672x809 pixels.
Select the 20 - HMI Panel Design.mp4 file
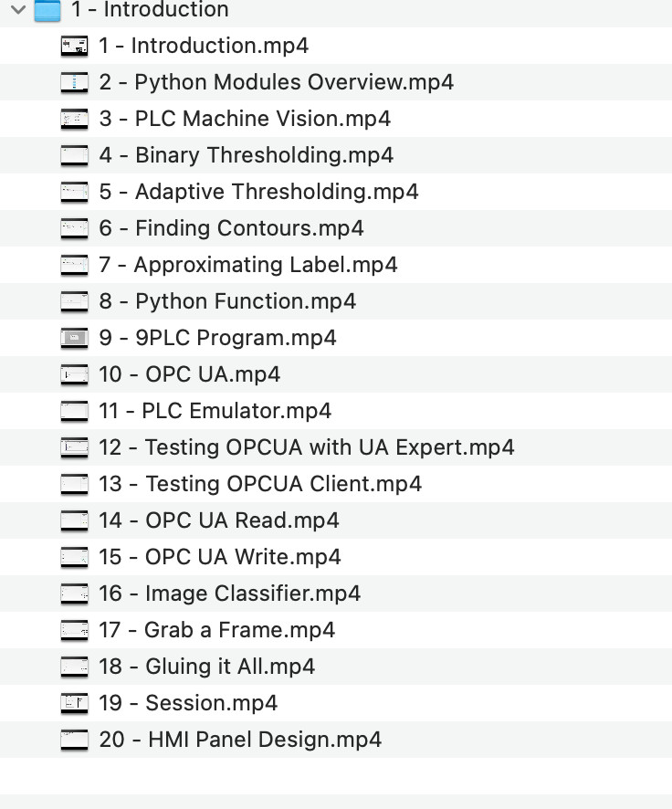[240, 740]
